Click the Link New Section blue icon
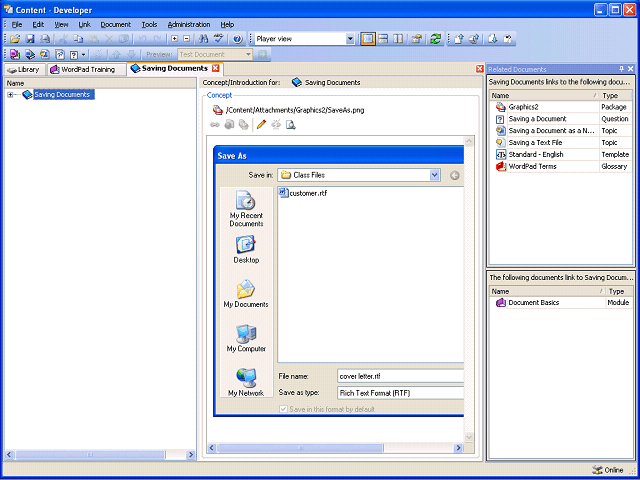 click(30, 54)
